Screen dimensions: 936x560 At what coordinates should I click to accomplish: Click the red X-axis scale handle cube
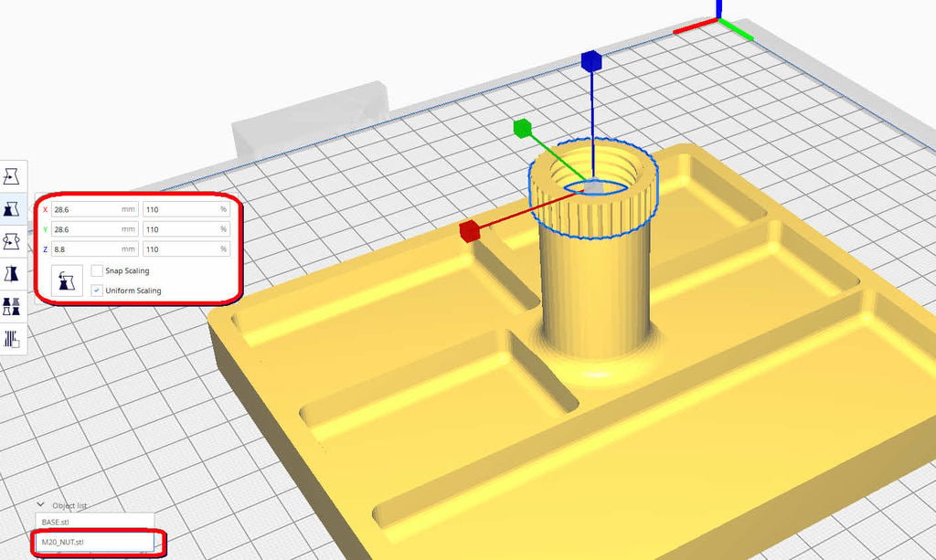[x=470, y=231]
